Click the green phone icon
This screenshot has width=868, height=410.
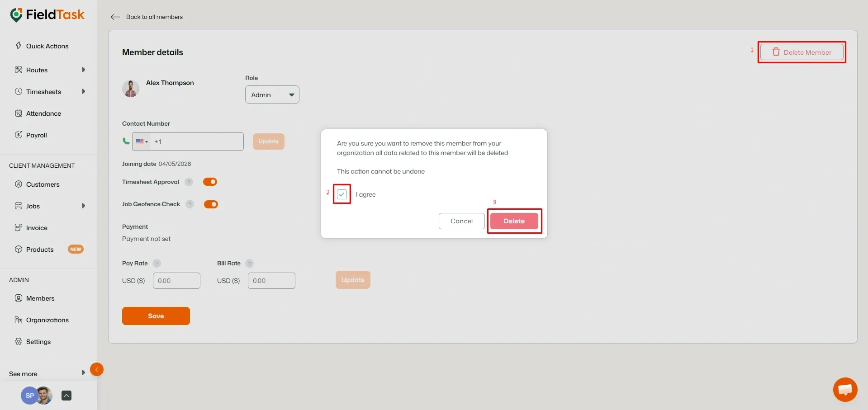tap(126, 141)
